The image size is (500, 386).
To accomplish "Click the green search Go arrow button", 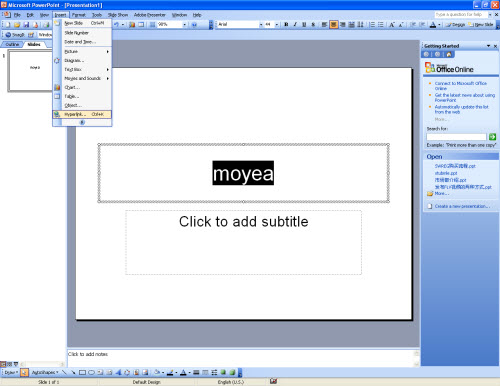I will [492, 137].
